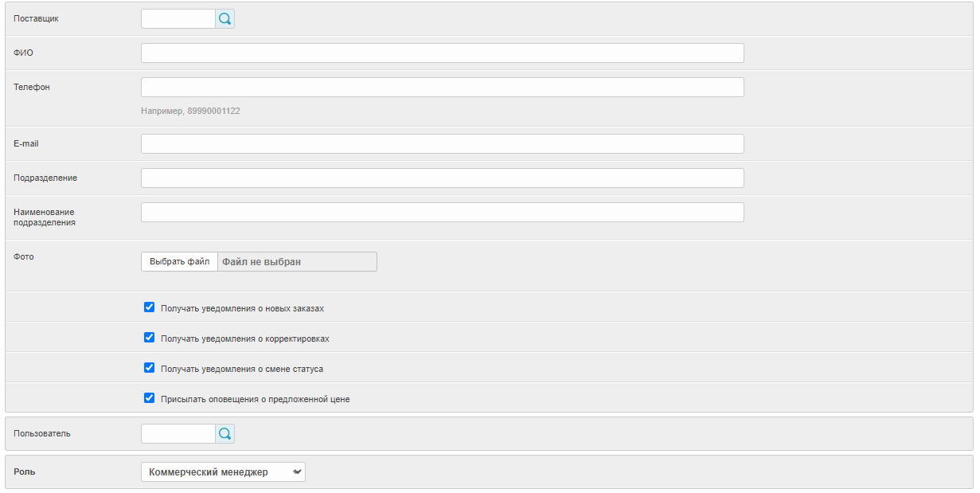Open the Роль dropdown showing Коммерческий менеджер
Image resolution: width=980 pixels, height=493 pixels.
point(223,472)
